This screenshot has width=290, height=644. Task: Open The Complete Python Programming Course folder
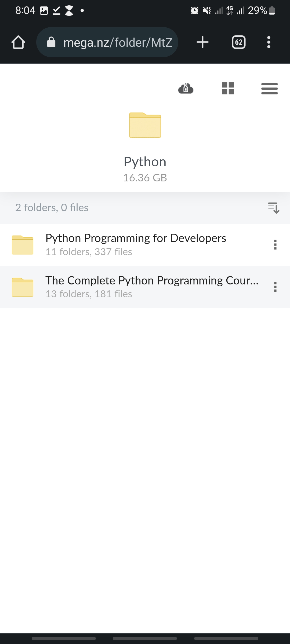(x=145, y=287)
